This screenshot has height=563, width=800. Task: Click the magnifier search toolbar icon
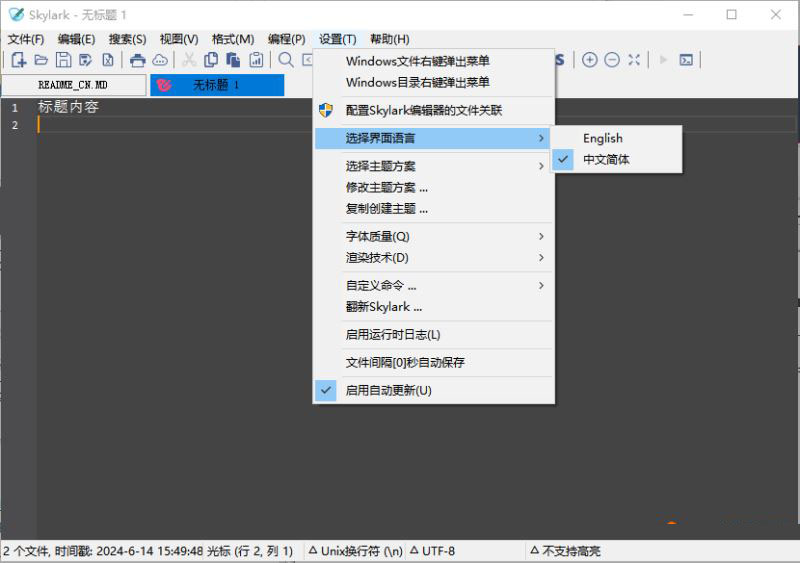click(x=286, y=60)
